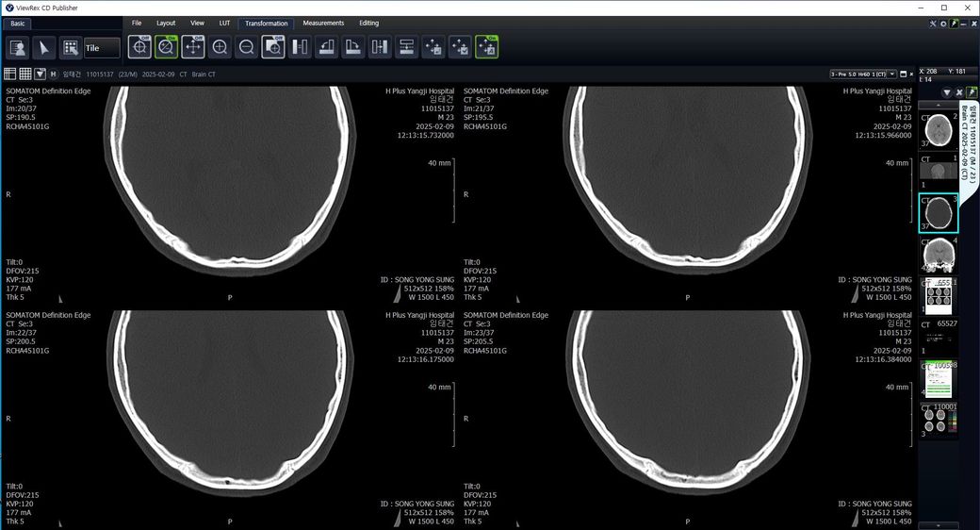980x530 pixels.
Task: Flip the image vertically
Action: tap(407, 47)
